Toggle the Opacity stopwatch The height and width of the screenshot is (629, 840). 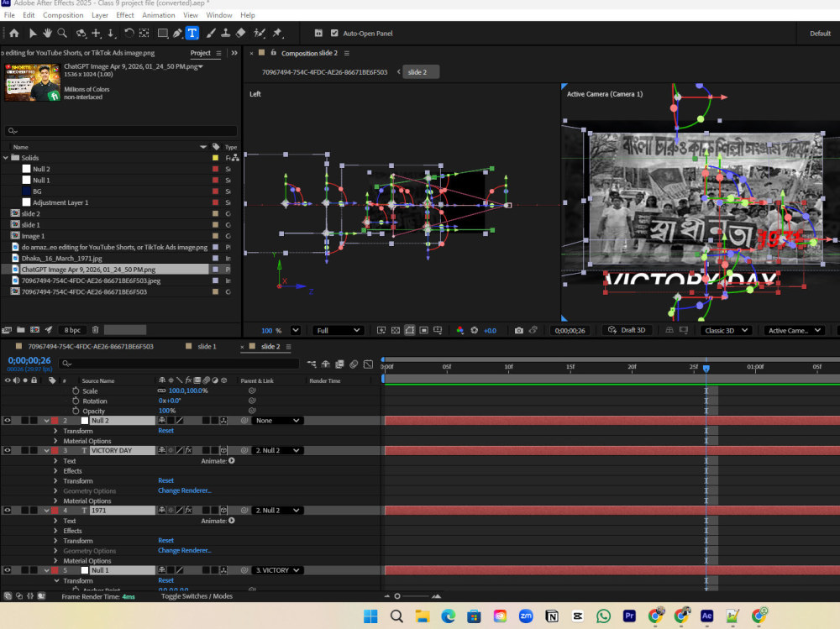[76, 411]
